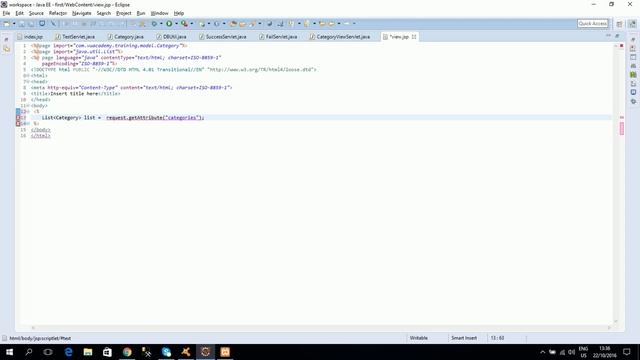Open the Search menu
The height and width of the screenshot is (360, 640).
tap(104, 13)
